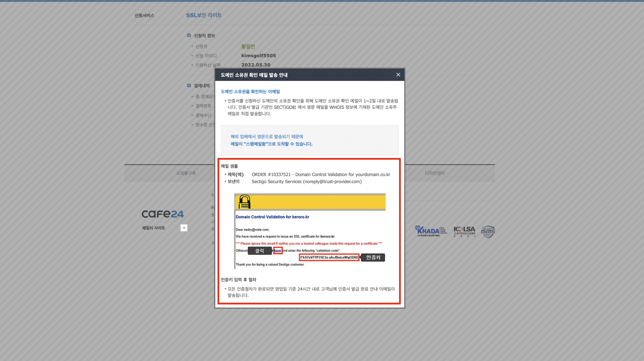
Task: Click the 패밀리 사이트 label
Action: coord(153,228)
